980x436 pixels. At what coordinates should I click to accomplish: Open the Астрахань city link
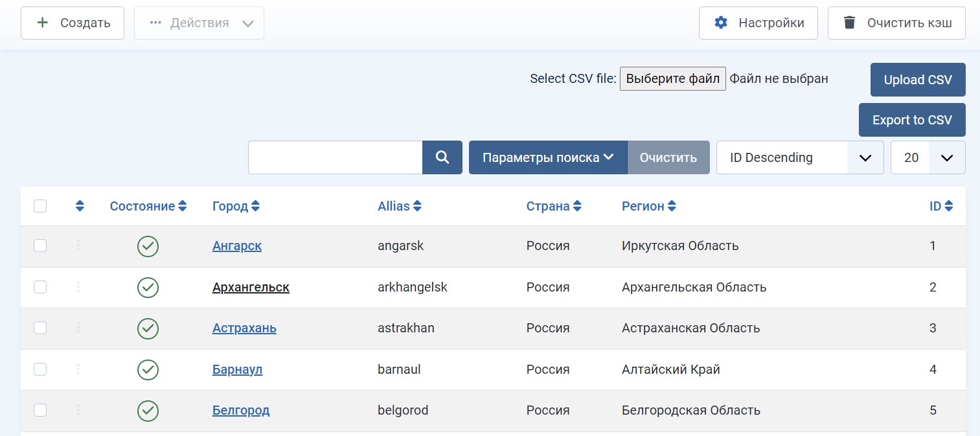click(x=244, y=328)
